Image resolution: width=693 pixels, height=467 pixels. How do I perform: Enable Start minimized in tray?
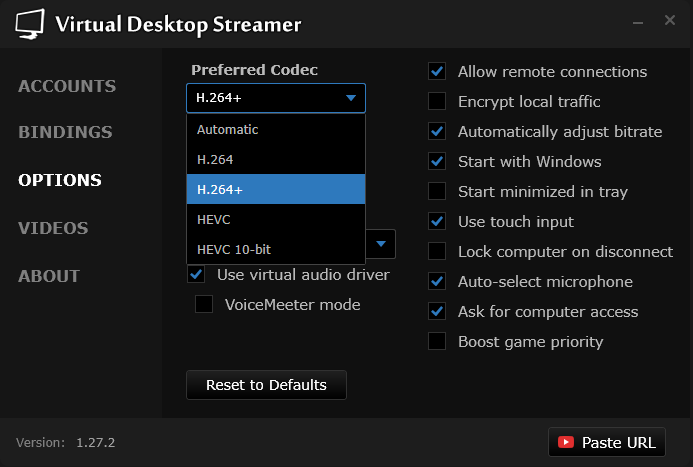coord(437,191)
